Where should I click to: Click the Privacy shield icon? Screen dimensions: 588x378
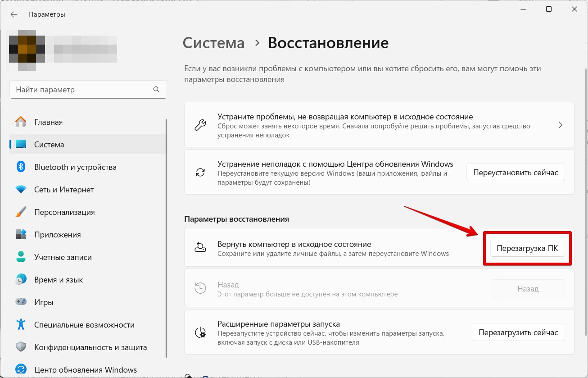21,347
